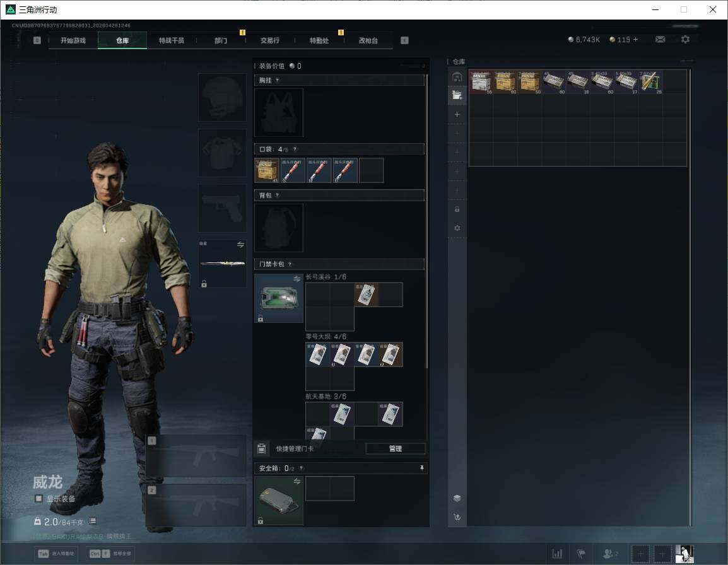Click the friends icon in bottom bar
Image resolution: width=728 pixels, height=565 pixels.
[x=610, y=554]
